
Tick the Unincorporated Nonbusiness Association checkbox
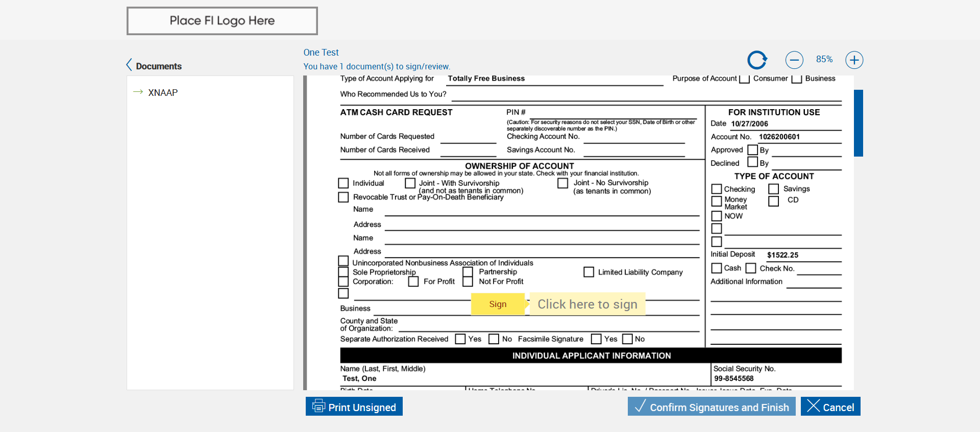344,261
